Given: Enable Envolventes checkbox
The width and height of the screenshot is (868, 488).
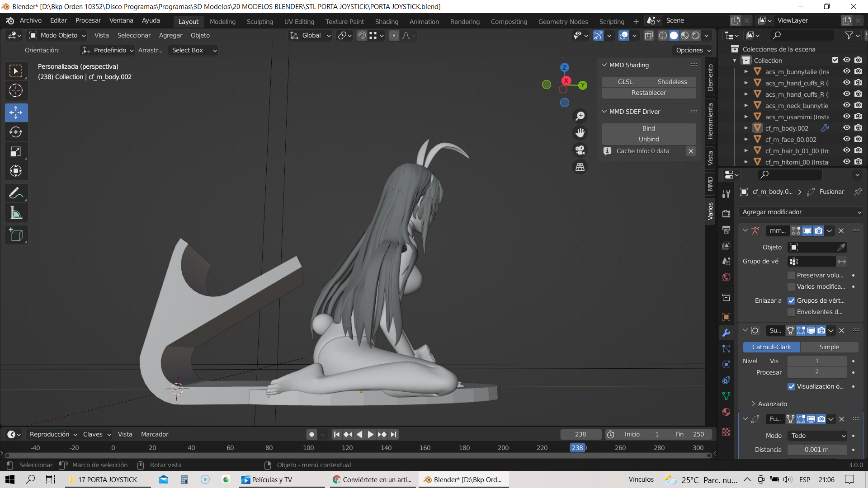Looking at the screenshot, I should tap(791, 312).
